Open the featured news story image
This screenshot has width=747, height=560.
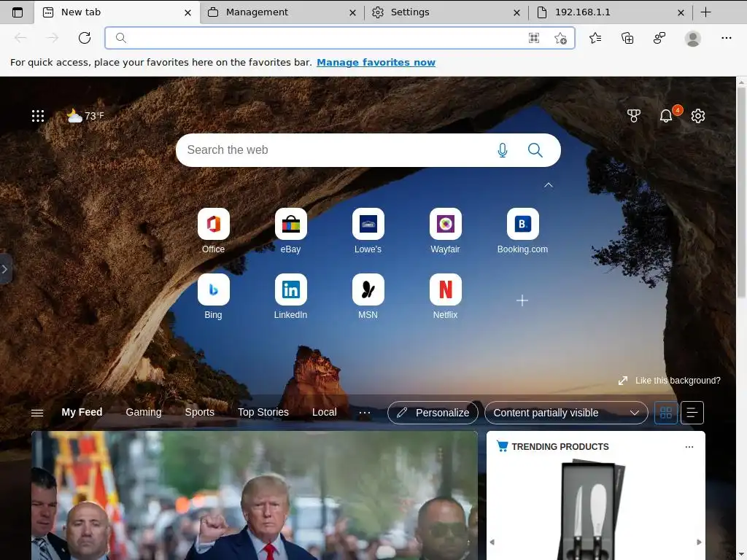tap(255, 495)
